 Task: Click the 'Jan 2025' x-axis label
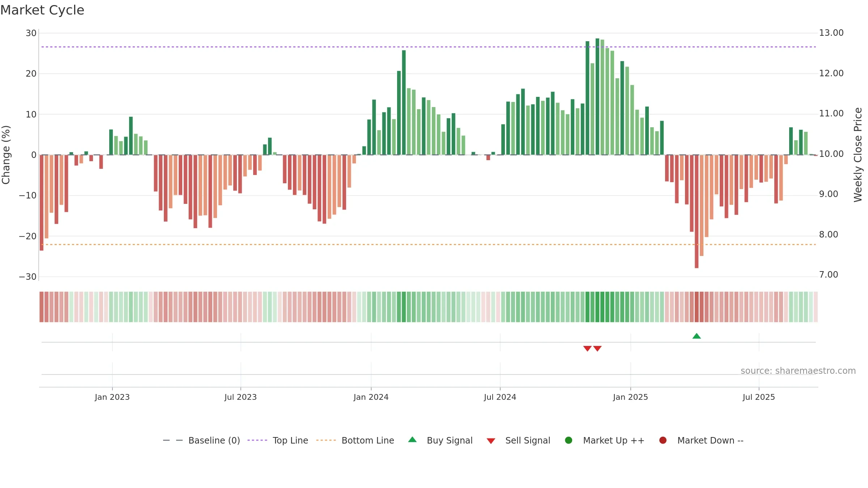(630, 397)
